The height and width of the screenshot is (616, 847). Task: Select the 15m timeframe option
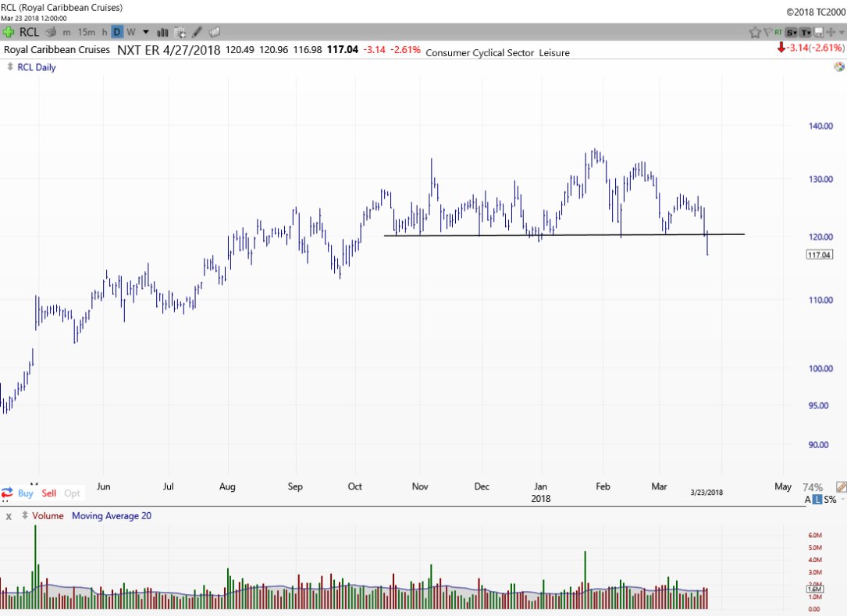(87, 32)
